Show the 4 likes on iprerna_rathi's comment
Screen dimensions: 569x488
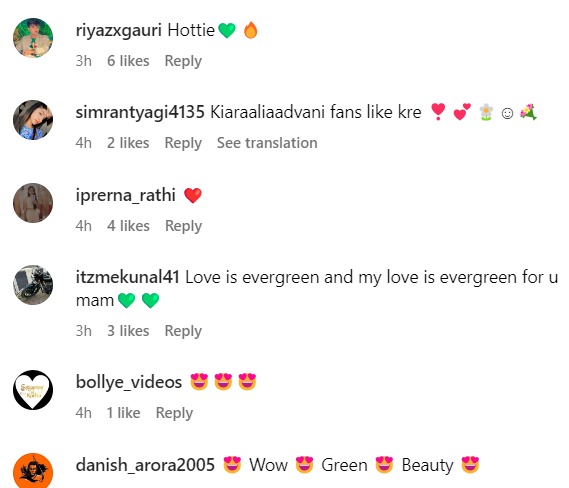pos(128,226)
